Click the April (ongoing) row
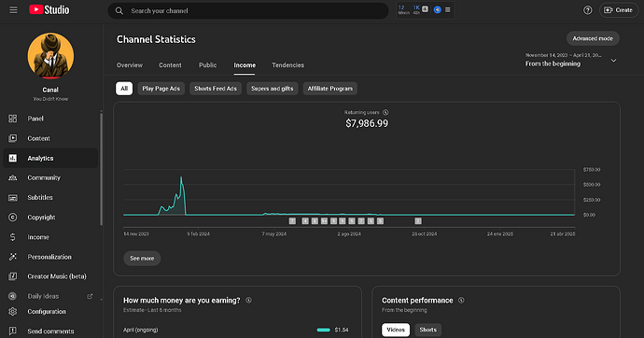The width and height of the screenshot is (644, 338). pos(236,330)
